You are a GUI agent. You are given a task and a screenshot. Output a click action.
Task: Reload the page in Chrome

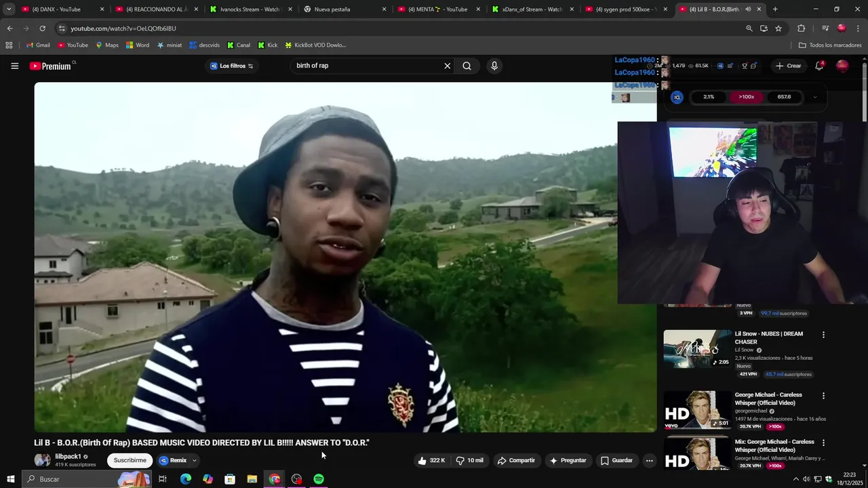click(42, 28)
